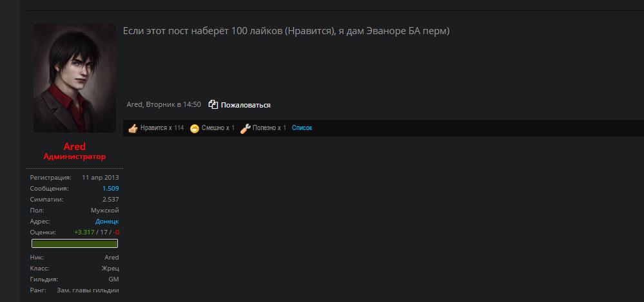Click the Нравится x 114 count text
The image size is (644, 302).
coord(162,128)
